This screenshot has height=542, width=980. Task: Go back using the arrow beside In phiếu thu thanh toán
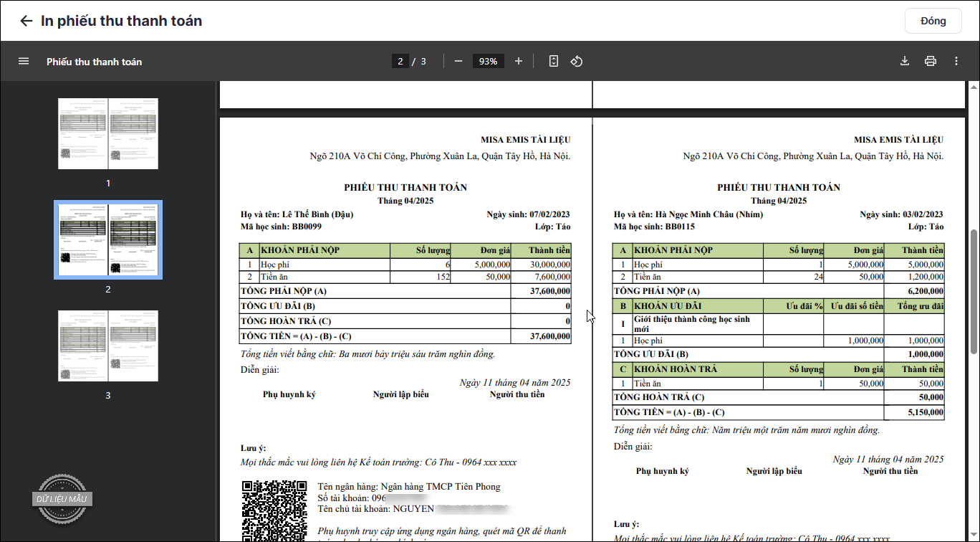[x=27, y=21]
